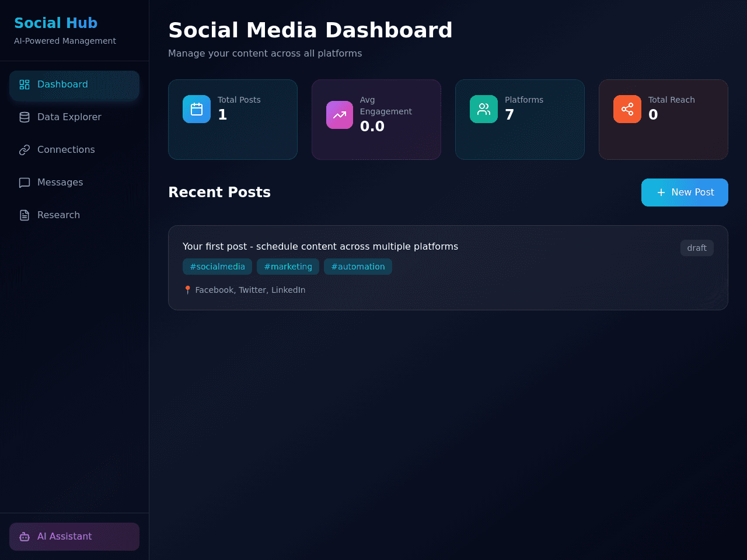
Task: Click the Dashboard grid icon in sidebar
Action: [25, 85]
